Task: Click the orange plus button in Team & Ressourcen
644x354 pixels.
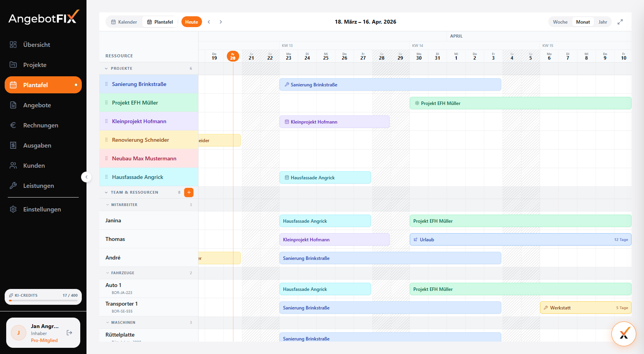Action: [189, 192]
